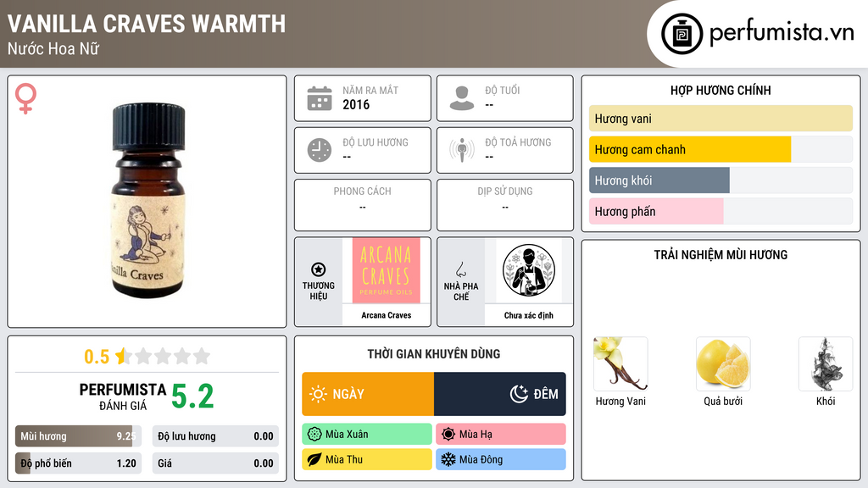Click the Dịp sử dụng box
Screen dimensions: 868x488
click(505, 205)
